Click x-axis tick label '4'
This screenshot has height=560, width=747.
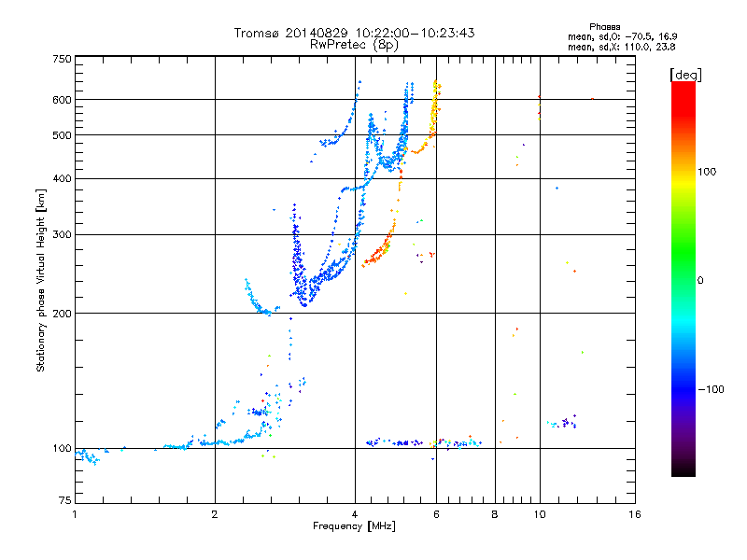click(x=355, y=514)
